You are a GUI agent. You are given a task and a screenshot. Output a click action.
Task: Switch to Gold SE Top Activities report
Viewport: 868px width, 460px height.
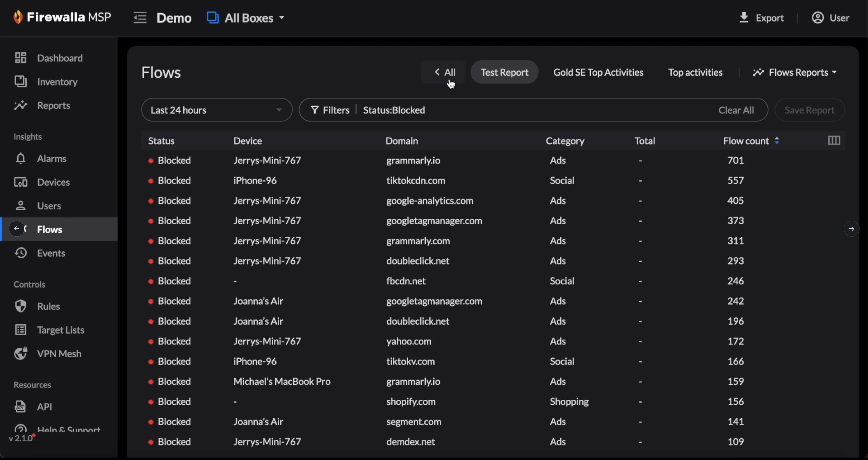[x=598, y=72]
